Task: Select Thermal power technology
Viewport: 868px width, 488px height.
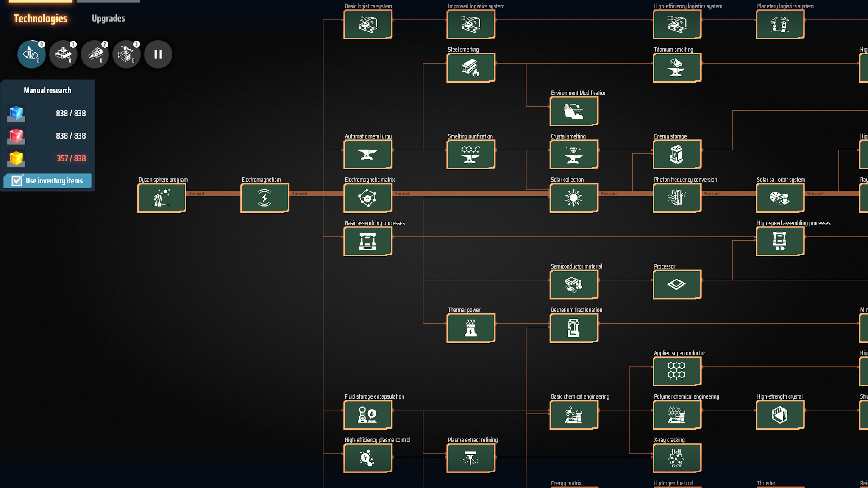Action: (471, 328)
